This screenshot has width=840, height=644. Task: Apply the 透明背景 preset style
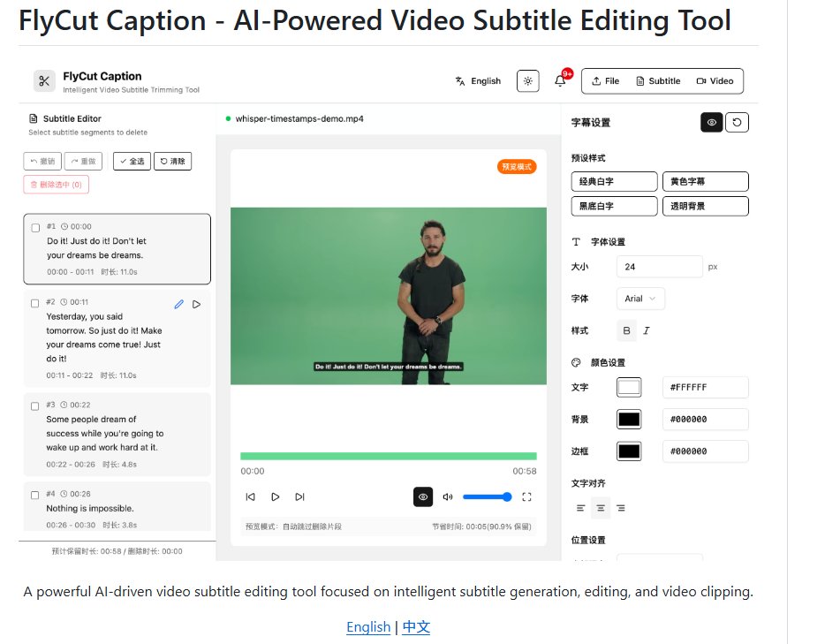pos(706,206)
